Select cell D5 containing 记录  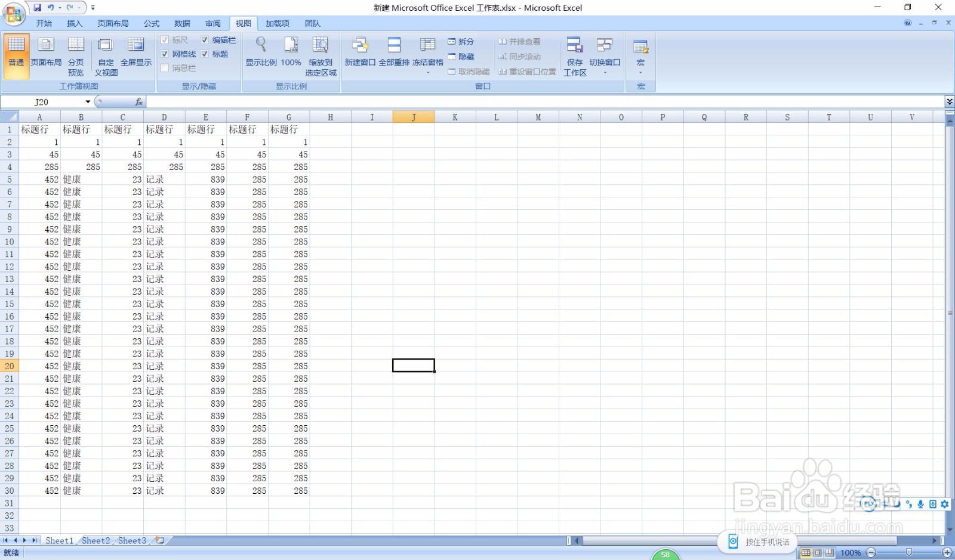click(164, 180)
